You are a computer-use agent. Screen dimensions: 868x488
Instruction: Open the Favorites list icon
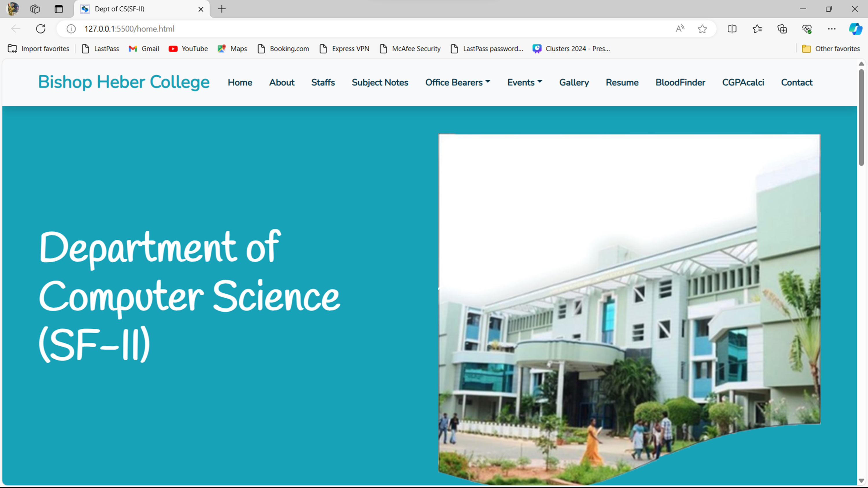coord(757,29)
